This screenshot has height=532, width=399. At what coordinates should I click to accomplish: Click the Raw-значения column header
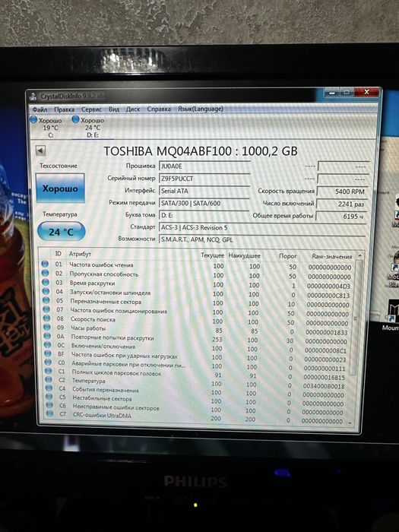coord(331,257)
